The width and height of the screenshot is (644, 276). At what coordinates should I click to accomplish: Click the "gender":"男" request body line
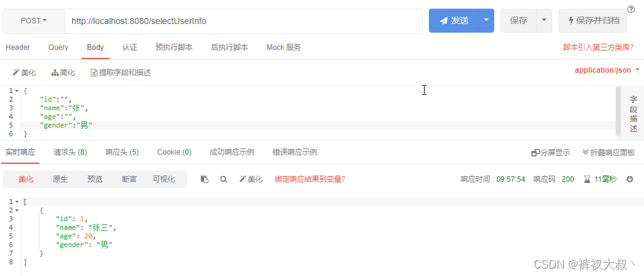(66, 125)
